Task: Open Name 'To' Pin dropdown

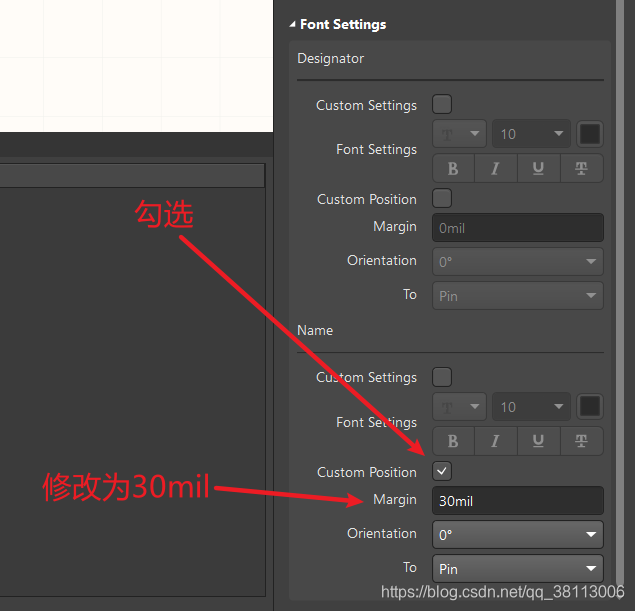Action: coord(517,568)
